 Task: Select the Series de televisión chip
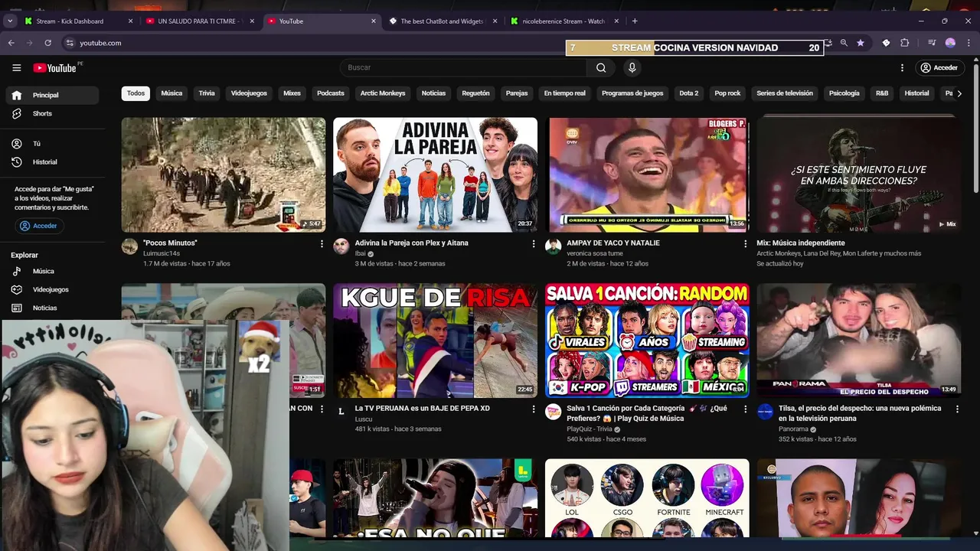[785, 93]
